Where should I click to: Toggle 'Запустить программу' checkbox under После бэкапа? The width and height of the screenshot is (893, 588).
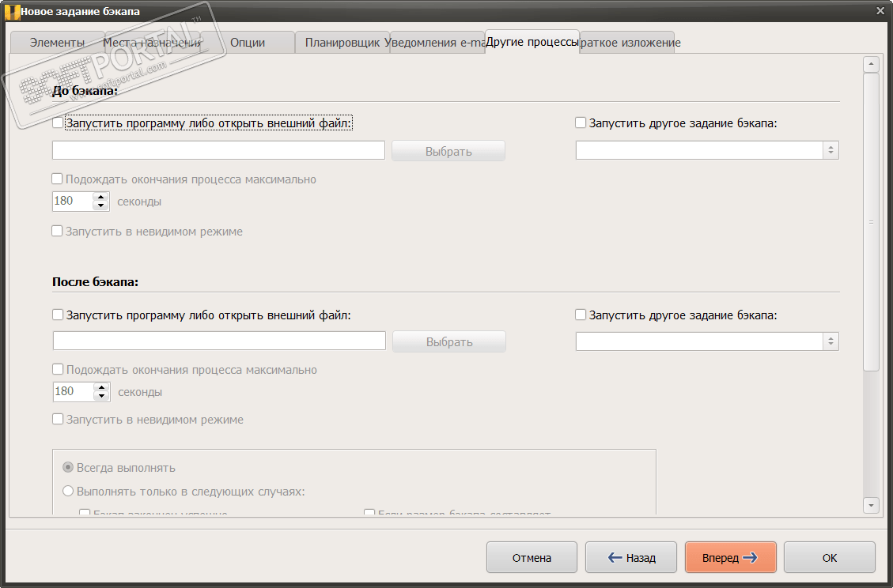pos(58,315)
